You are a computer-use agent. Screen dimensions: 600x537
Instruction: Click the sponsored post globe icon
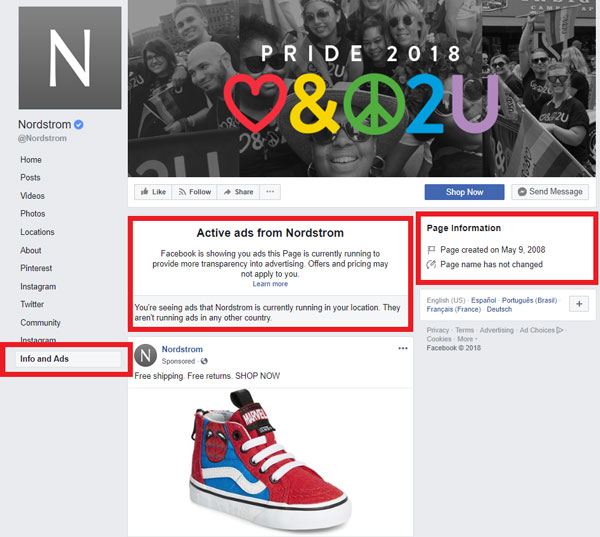tap(204, 361)
